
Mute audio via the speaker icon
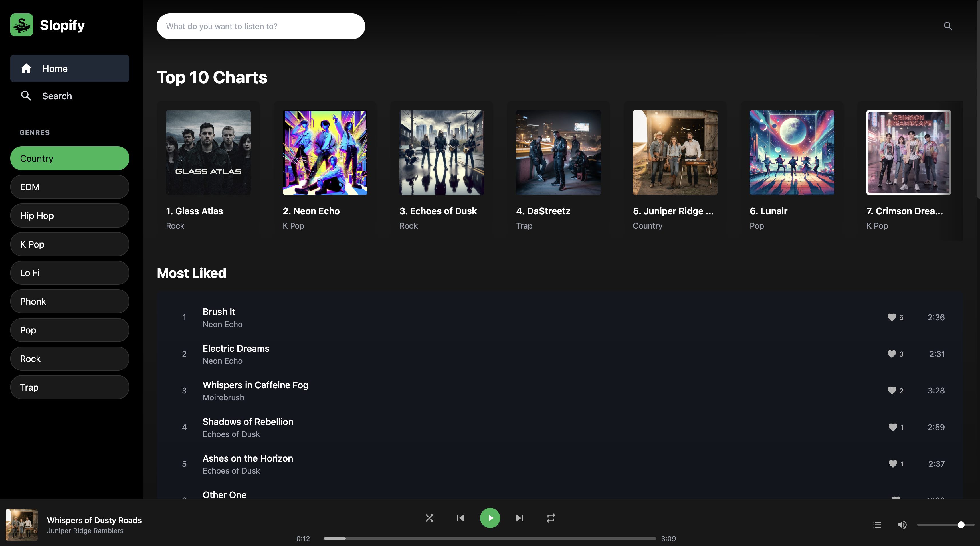902,525
